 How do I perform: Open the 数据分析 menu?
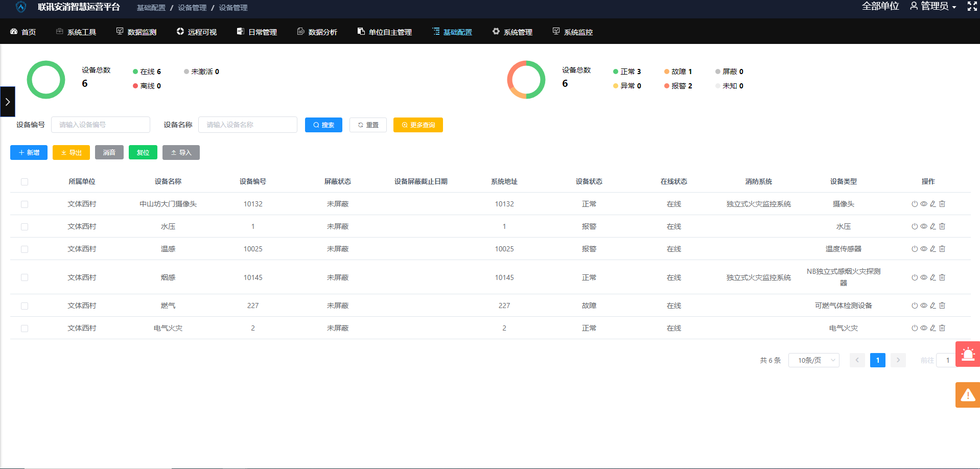(317, 32)
